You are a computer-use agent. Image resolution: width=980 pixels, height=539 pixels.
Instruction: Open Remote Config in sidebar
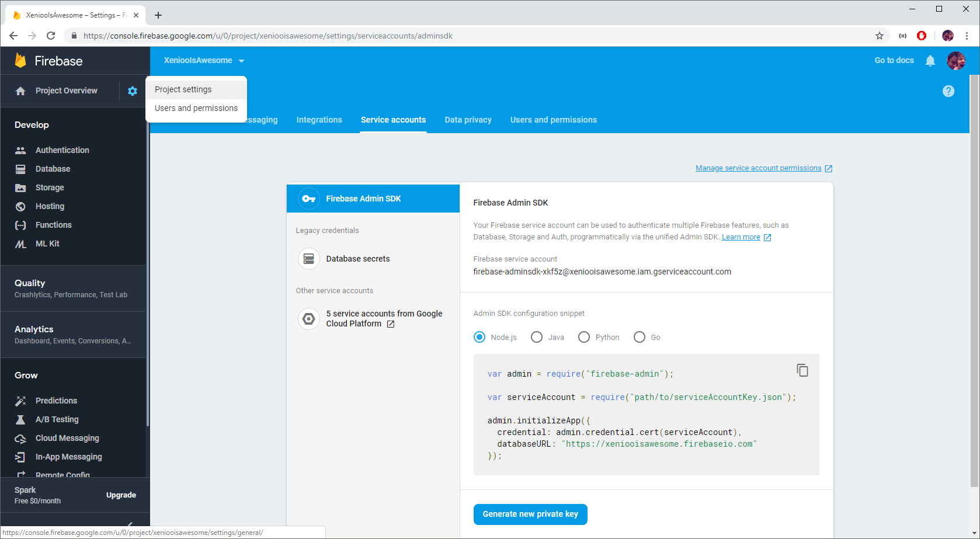tap(62, 475)
